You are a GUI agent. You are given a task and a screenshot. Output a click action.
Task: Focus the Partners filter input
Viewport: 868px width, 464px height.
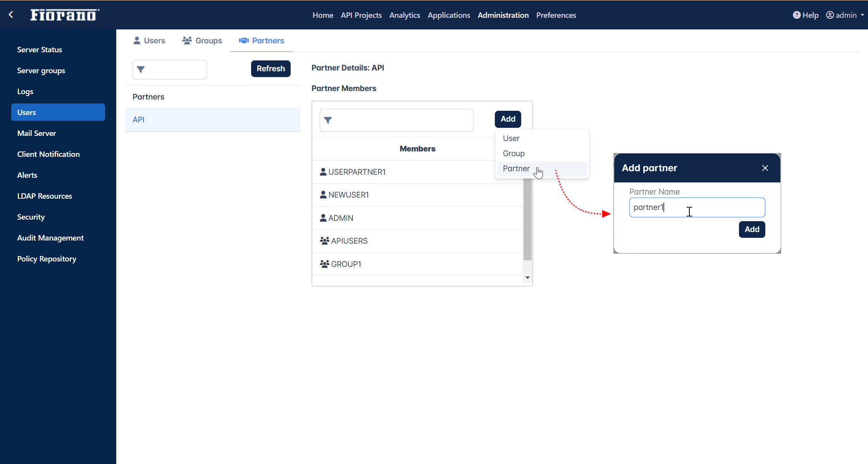170,70
